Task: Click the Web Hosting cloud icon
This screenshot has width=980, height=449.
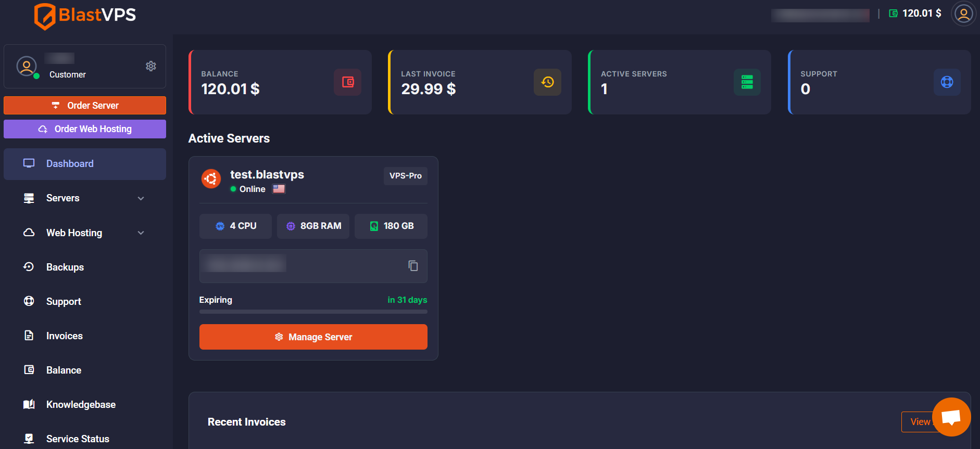Action: tap(29, 233)
